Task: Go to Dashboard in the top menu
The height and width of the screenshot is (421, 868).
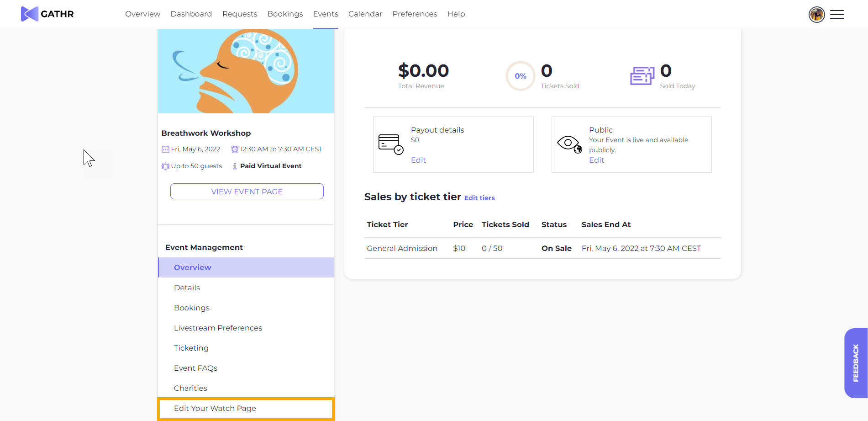Action: pyautogui.click(x=191, y=14)
